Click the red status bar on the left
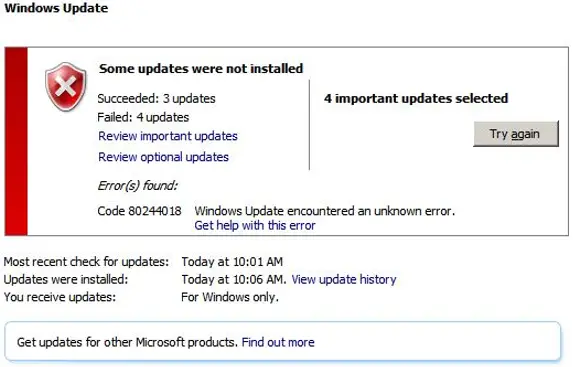The height and width of the screenshot is (367, 573). point(16,141)
